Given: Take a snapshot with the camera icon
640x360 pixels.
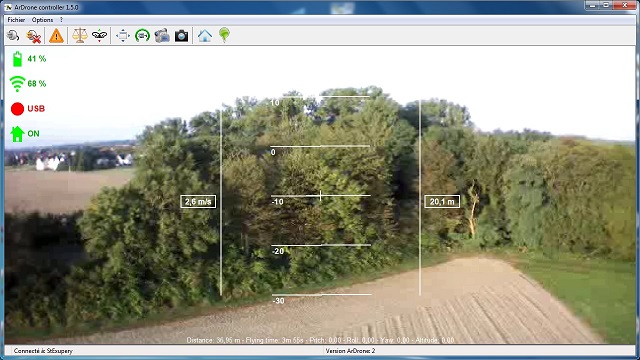Looking at the screenshot, I should pos(181,36).
